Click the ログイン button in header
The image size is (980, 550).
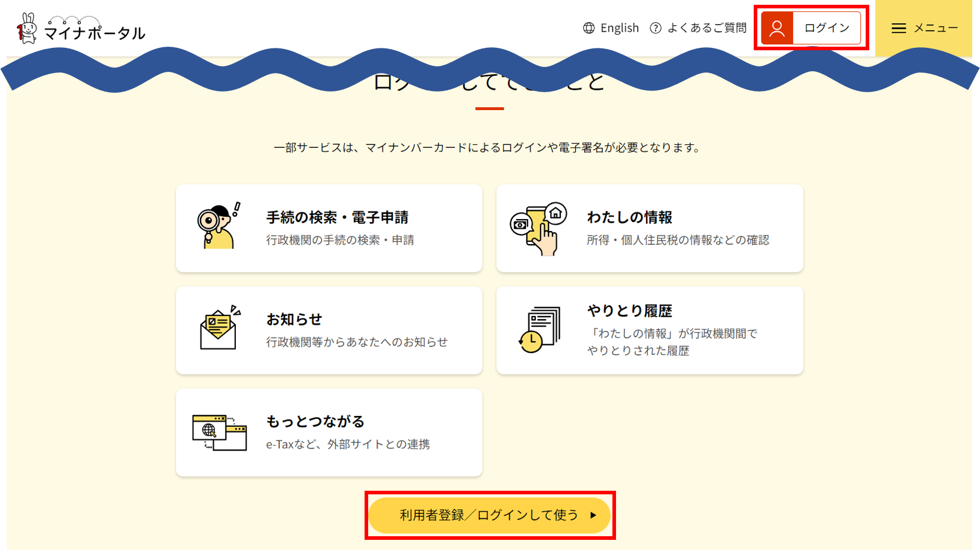pyautogui.click(x=811, y=28)
